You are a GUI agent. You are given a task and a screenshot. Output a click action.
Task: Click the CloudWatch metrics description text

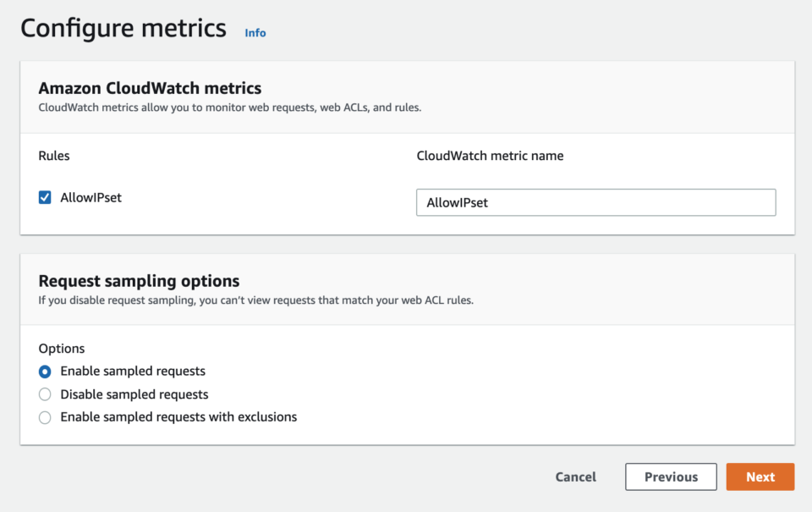pos(229,108)
